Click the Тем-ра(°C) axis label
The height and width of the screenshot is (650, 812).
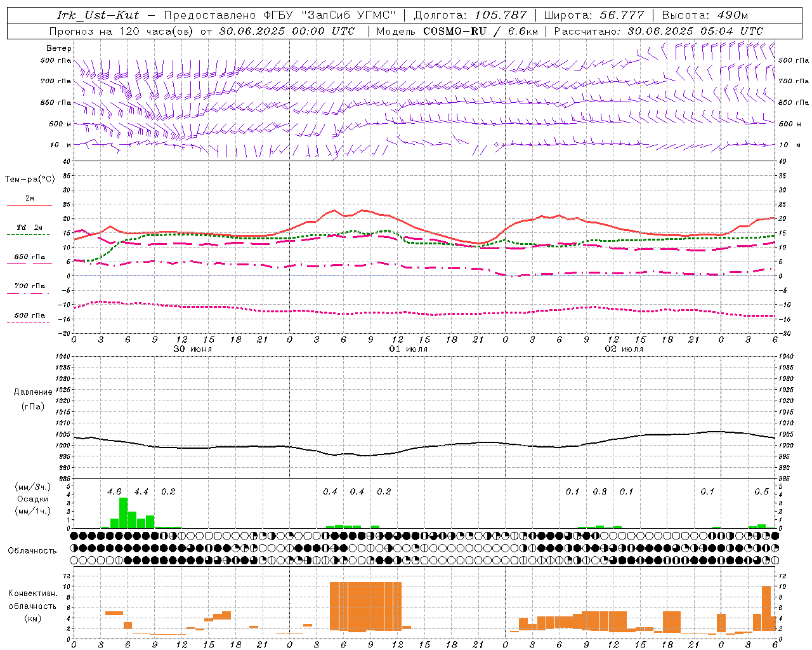coord(30,180)
